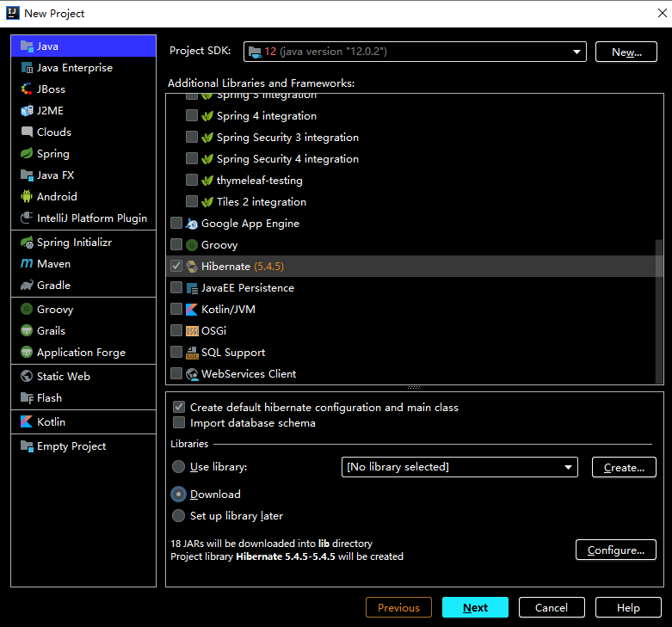Select the Use library radio button

178,466
